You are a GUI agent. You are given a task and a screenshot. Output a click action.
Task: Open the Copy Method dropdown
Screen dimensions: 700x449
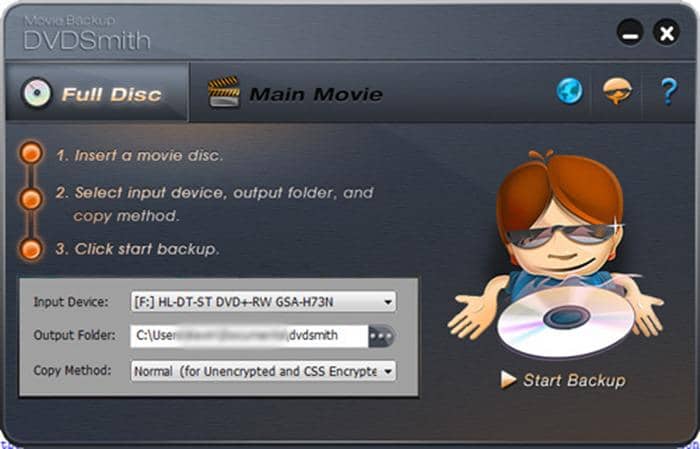388,371
